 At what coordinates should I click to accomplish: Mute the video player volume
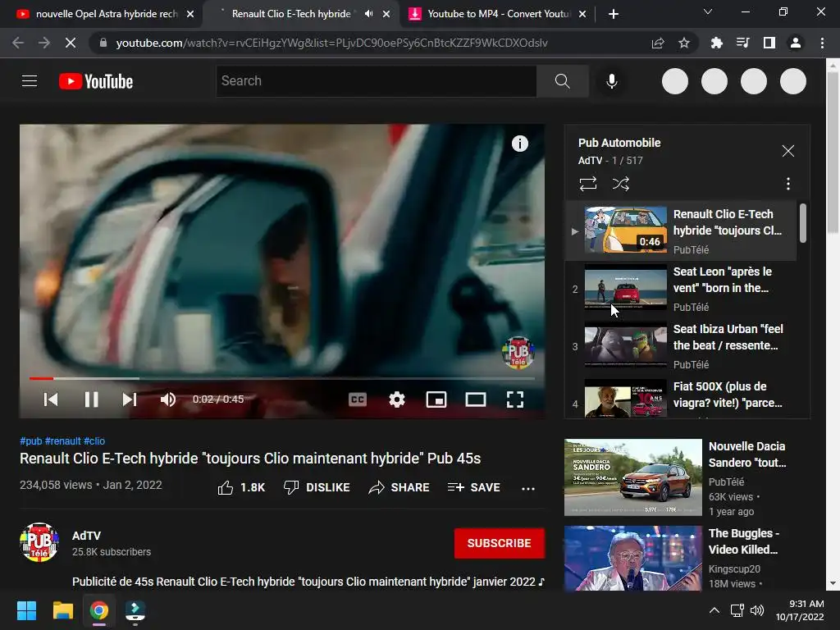168,399
